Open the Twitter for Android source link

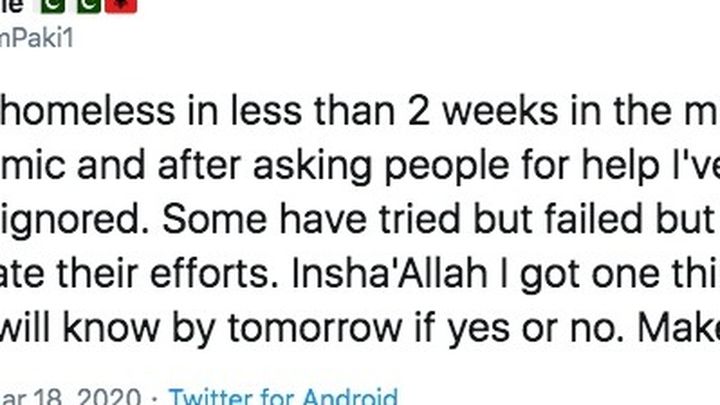click(x=283, y=396)
